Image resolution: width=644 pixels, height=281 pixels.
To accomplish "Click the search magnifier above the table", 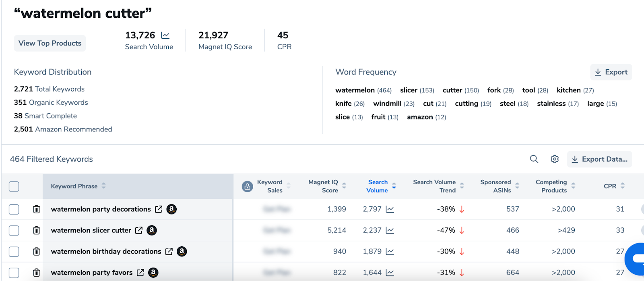I will coord(534,159).
